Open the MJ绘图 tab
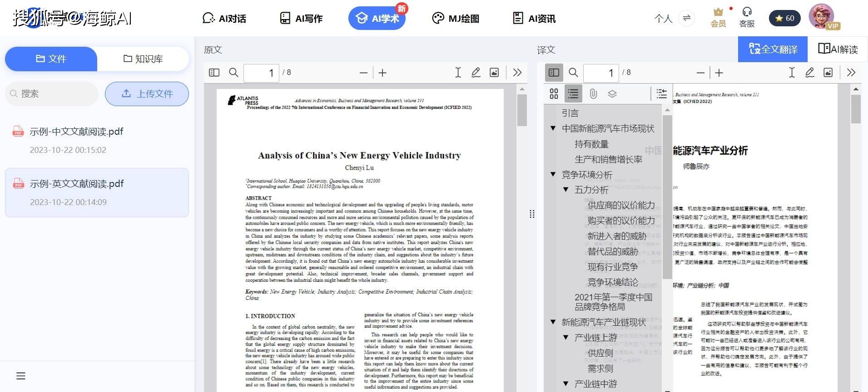Screen dimensions: 868x392 point(456,19)
